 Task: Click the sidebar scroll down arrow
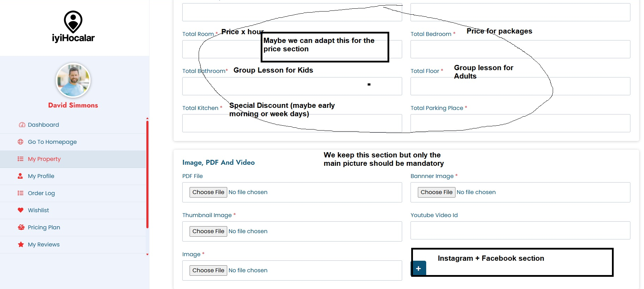(x=147, y=254)
